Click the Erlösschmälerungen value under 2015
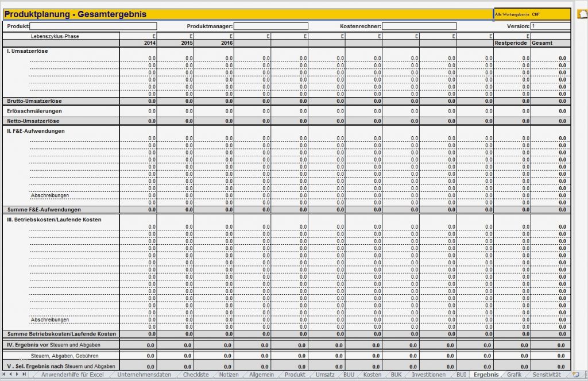The image size is (588, 381). click(x=175, y=111)
